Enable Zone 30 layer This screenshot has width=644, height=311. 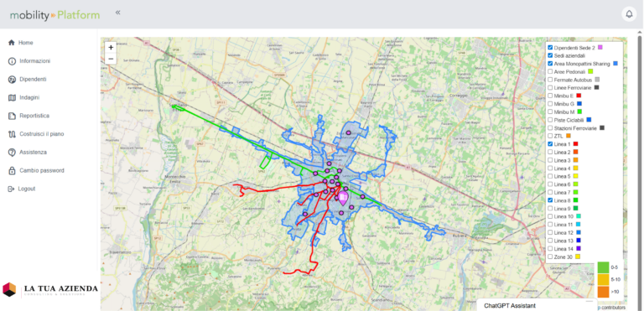pyautogui.click(x=550, y=257)
